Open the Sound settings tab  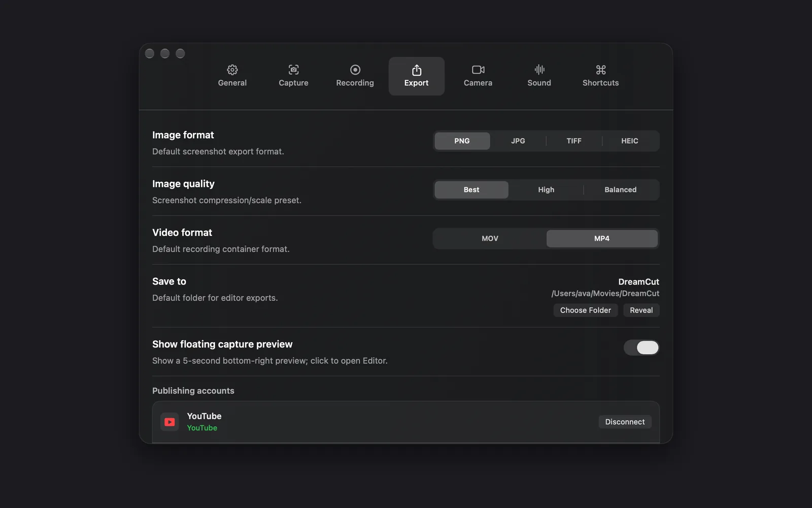[539, 76]
